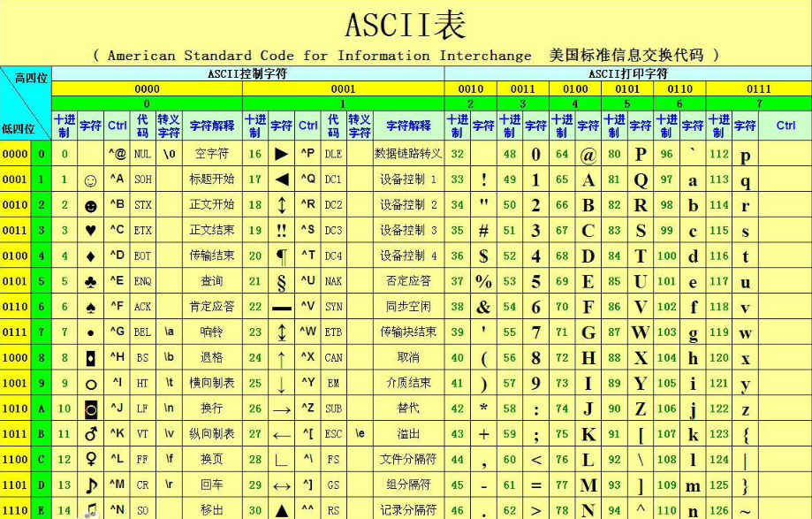Select the ASCII控制字符 header section
This screenshot has height=519, width=812.
coord(247,73)
